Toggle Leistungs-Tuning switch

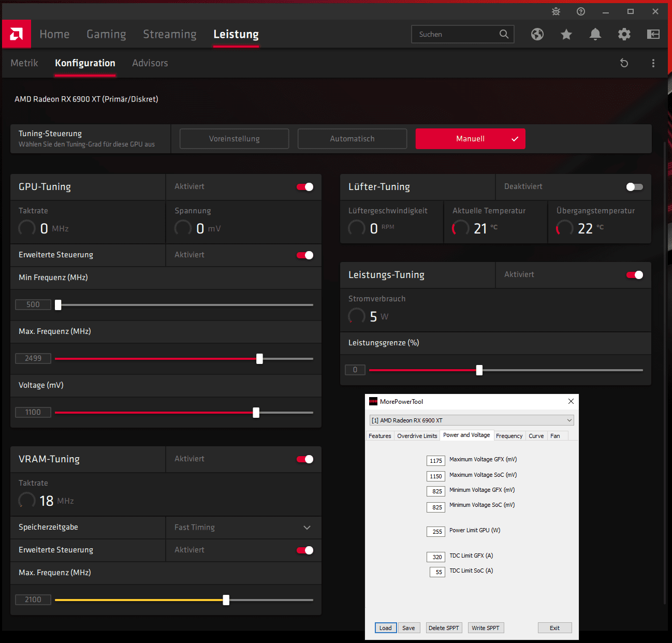pos(635,275)
